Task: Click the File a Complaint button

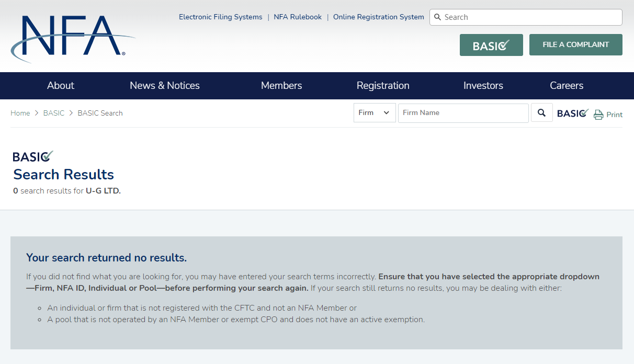Action: pyautogui.click(x=576, y=44)
